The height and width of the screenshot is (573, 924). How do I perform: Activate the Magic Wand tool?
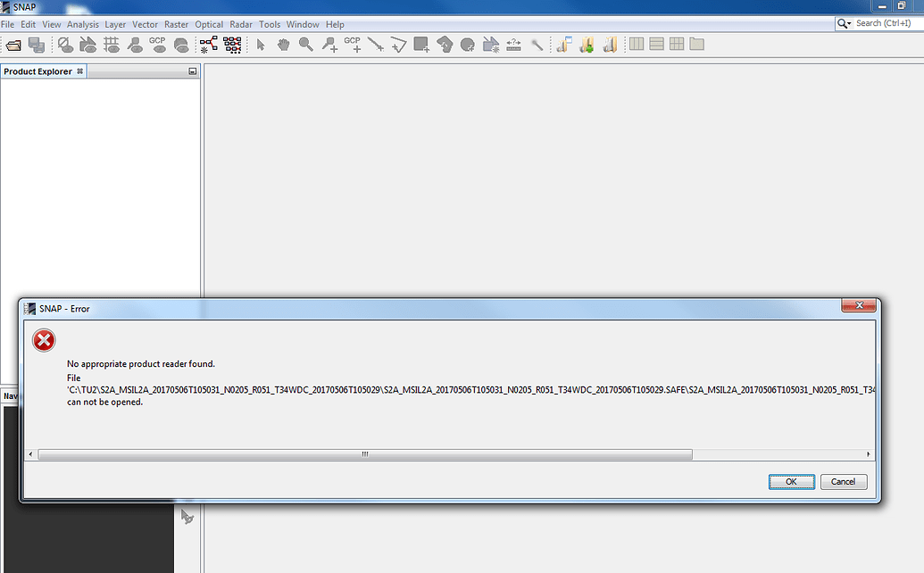coord(537,44)
